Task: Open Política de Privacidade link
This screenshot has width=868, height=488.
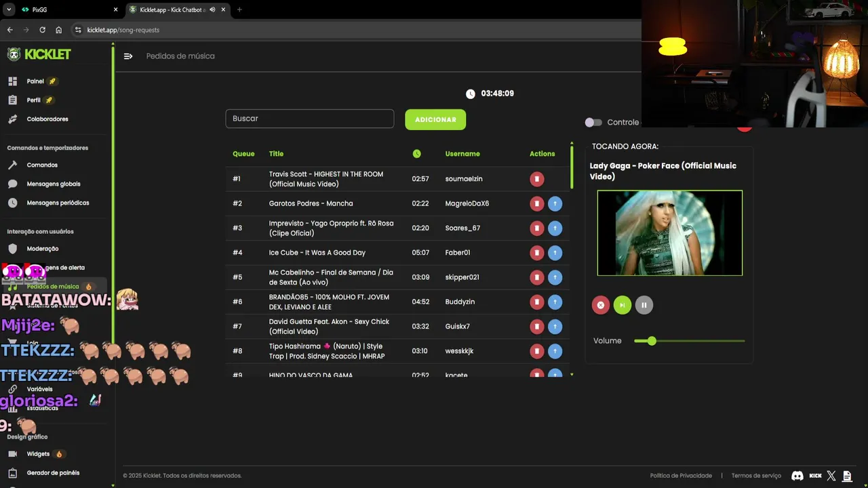Action: (681, 476)
